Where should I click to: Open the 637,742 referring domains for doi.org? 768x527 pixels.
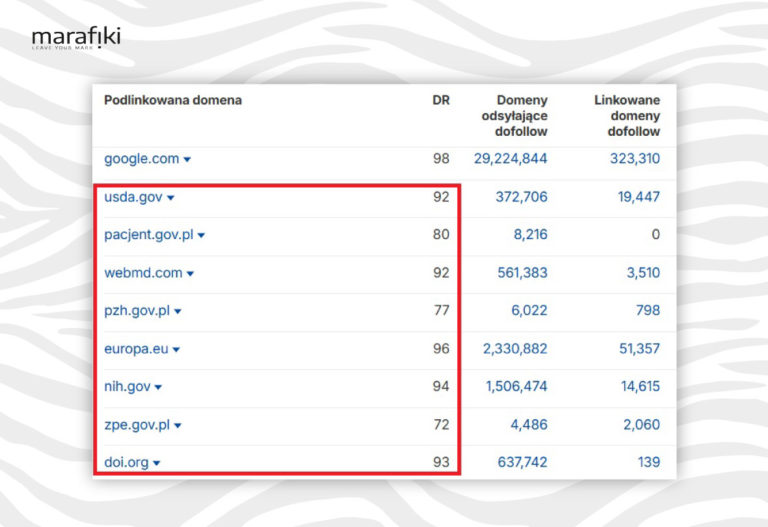[x=521, y=462]
